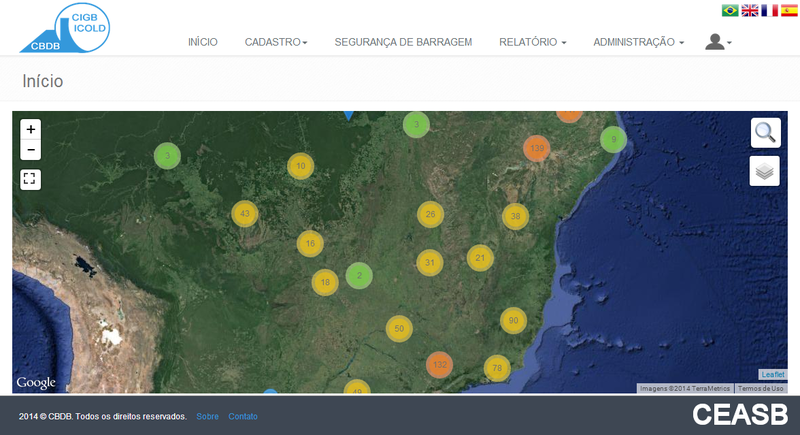
Task: Zoom out on the map
Action: coord(31,150)
